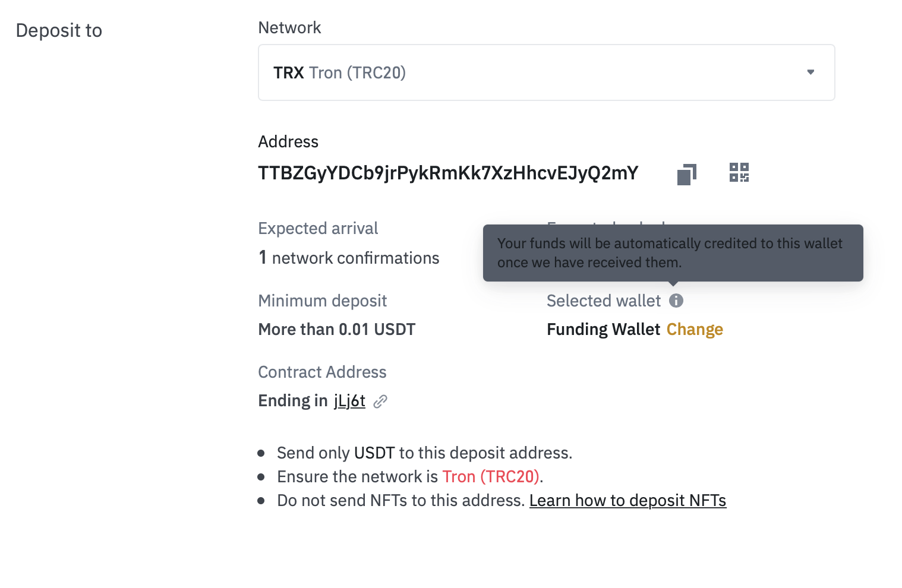This screenshot has width=902, height=588.
Task: Click the More than 0.01 USDT value
Action: click(337, 329)
